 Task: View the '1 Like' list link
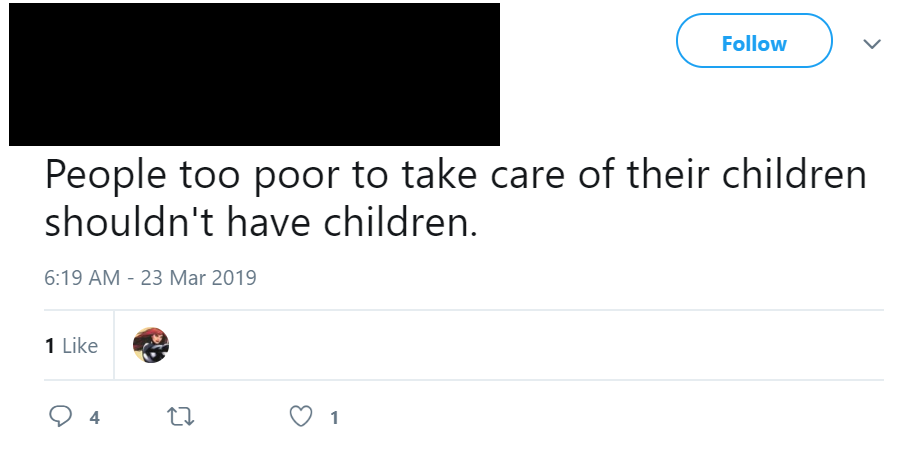(71, 346)
